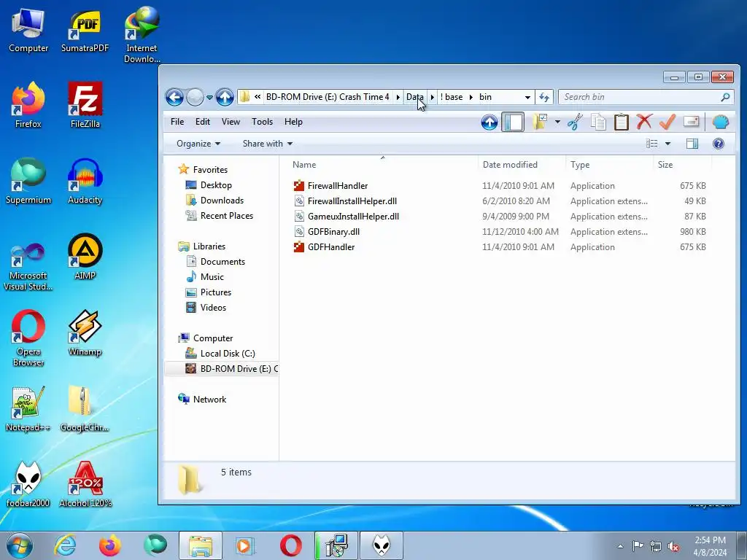The image size is (747, 560).
Task: Expand the arrow after the ! base breadcrumb
Action: [471, 97]
